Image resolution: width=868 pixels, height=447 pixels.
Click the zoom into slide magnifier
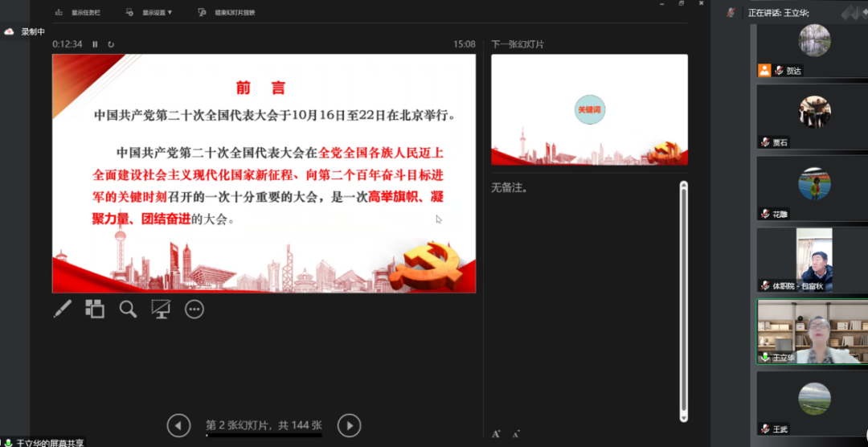128,309
